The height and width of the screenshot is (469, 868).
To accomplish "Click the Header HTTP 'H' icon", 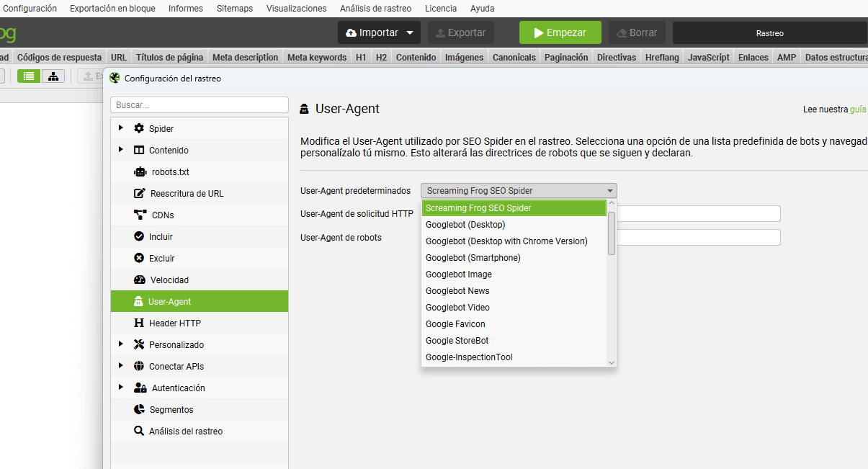I will [139, 323].
